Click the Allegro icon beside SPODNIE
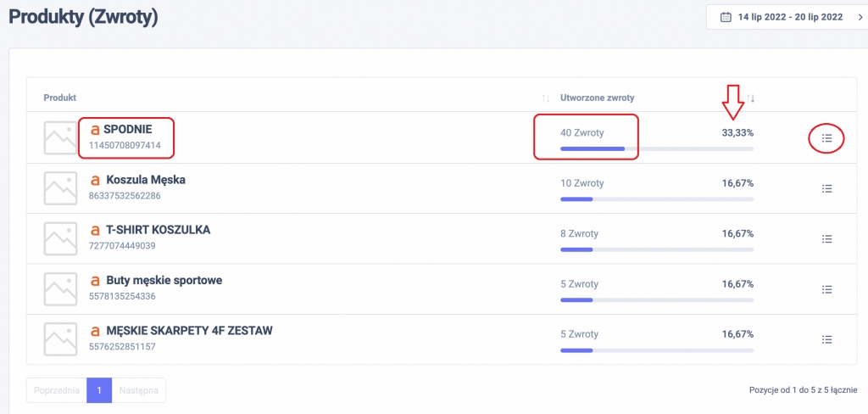868x414 pixels. tap(95, 130)
